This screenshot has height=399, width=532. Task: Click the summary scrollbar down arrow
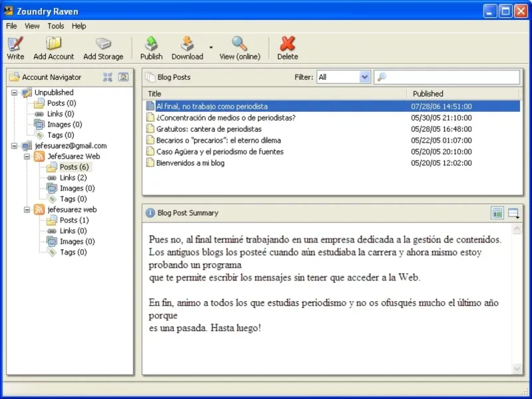point(517,369)
